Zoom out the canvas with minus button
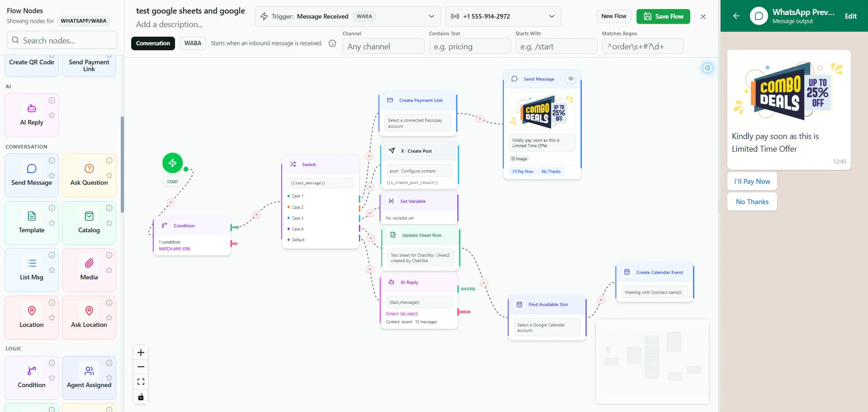 (x=141, y=367)
